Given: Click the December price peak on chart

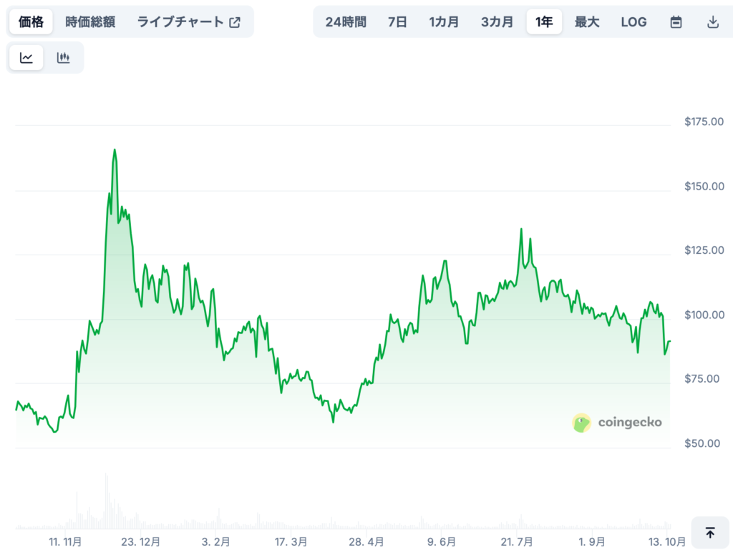Looking at the screenshot, I should 115,150.
